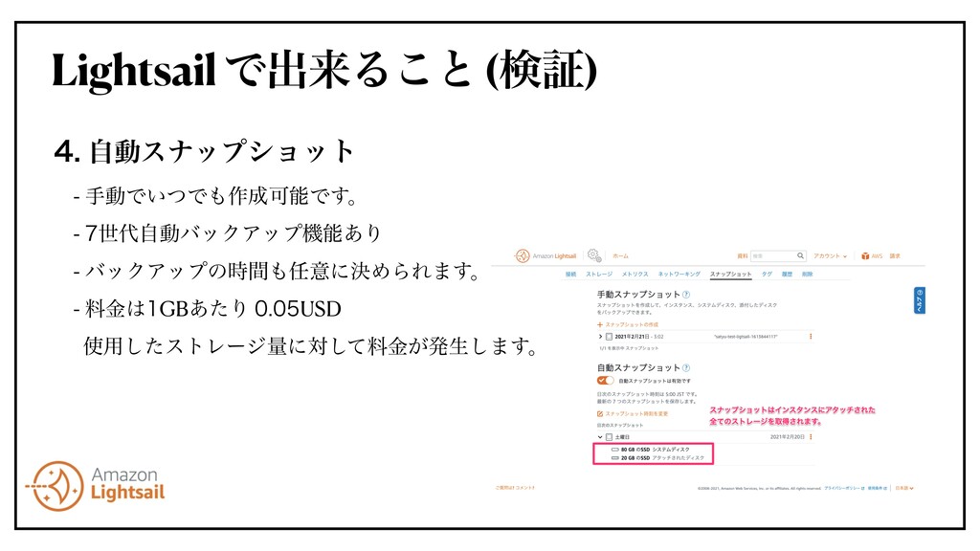980x551 pixels.
Task: Switch to the 履歴 tab
Action: pyautogui.click(x=787, y=275)
